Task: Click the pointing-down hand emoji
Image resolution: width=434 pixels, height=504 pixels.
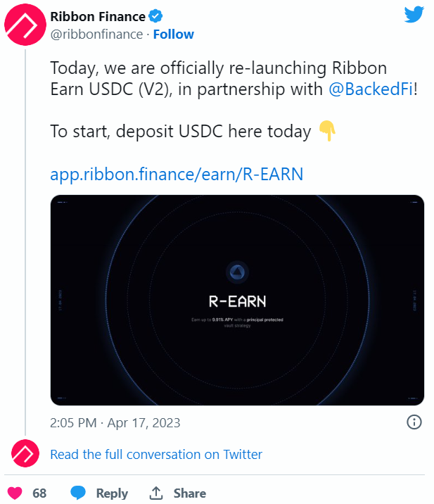Action: coord(327,131)
